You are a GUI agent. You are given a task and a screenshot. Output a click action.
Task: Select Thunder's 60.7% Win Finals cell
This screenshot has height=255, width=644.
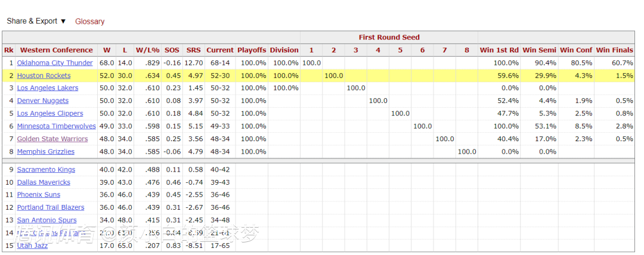[x=614, y=63]
